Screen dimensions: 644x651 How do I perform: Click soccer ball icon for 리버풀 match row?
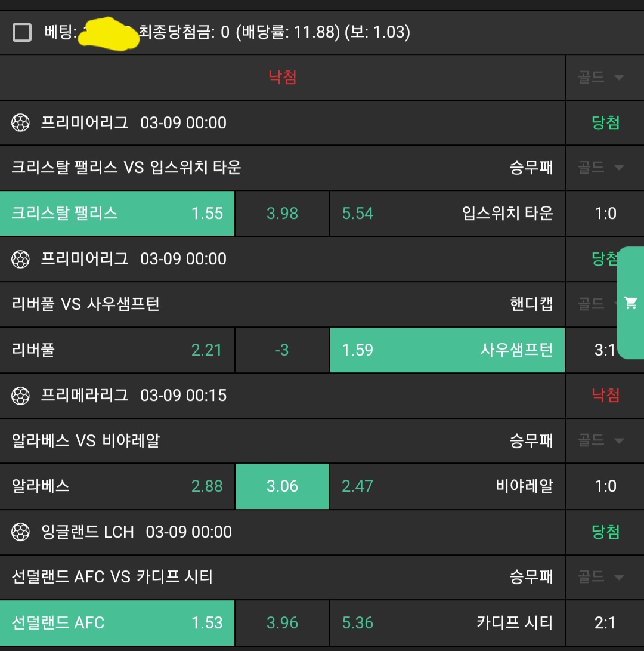(20, 259)
